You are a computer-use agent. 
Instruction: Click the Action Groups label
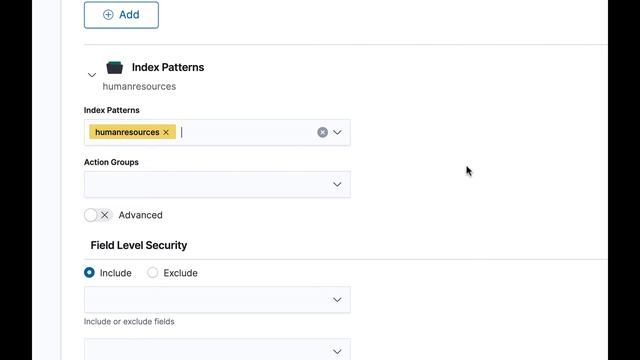111,162
